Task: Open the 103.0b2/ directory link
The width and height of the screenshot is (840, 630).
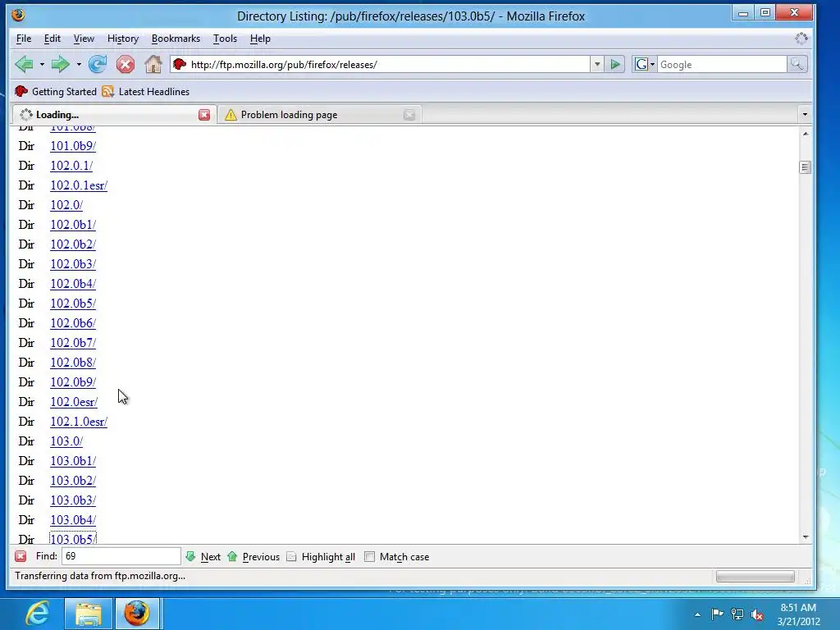Action: tap(73, 481)
